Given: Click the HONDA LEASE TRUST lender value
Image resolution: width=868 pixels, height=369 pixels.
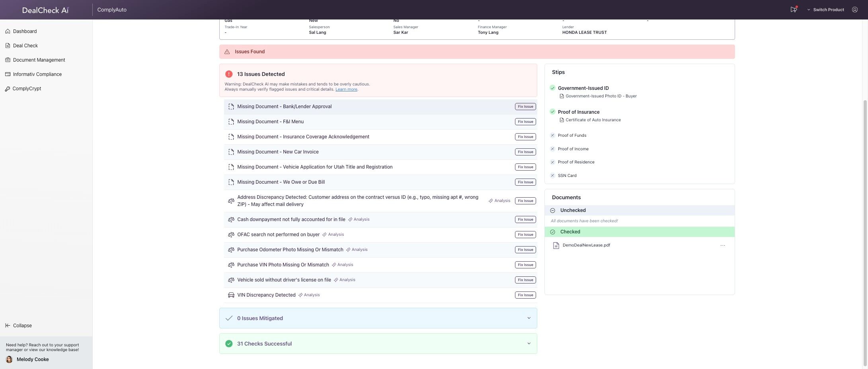Looking at the screenshot, I should tap(584, 33).
